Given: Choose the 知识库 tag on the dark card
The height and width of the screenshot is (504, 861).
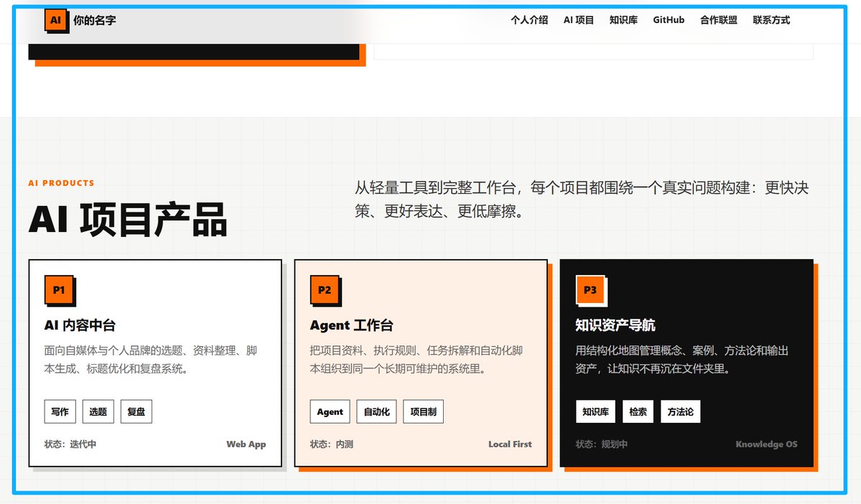Looking at the screenshot, I should pyautogui.click(x=596, y=412).
